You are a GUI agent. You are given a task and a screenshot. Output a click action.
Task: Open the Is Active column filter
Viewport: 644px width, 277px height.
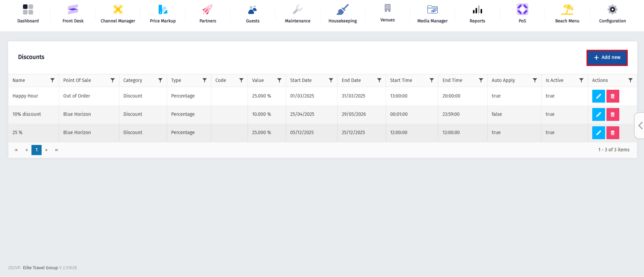click(581, 80)
